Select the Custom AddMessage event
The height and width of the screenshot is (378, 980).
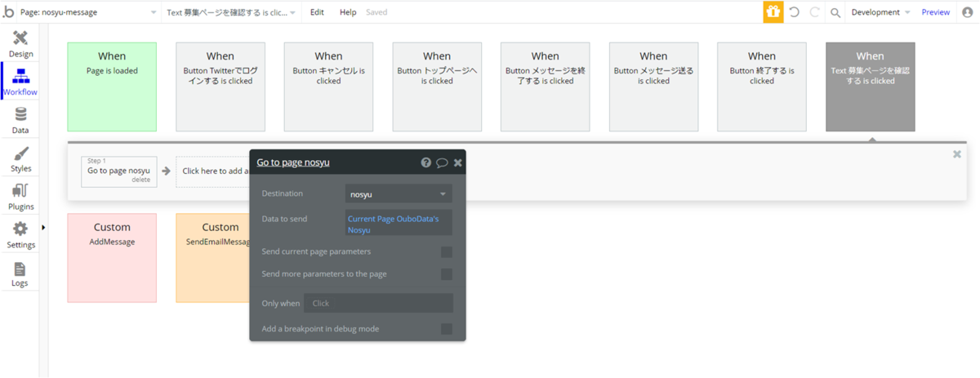coord(112,258)
